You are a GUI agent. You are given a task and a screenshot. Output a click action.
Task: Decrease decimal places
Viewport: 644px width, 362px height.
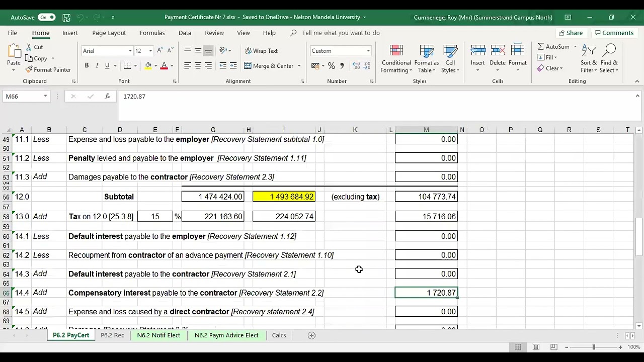[x=367, y=66]
